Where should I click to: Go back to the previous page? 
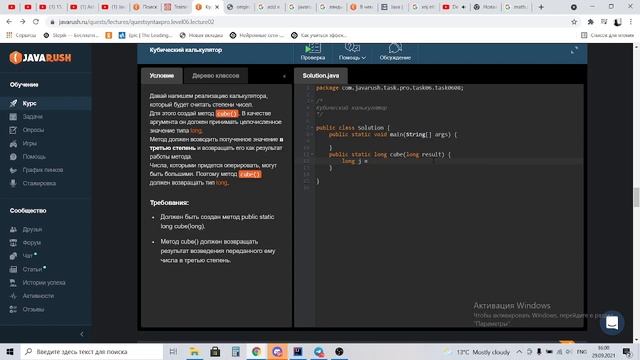pos(9,22)
